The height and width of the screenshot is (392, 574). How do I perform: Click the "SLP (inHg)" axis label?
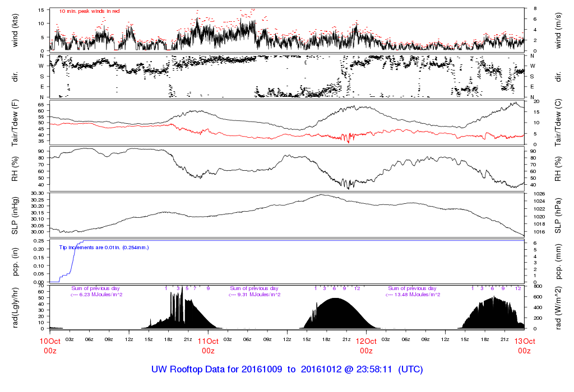point(16,214)
